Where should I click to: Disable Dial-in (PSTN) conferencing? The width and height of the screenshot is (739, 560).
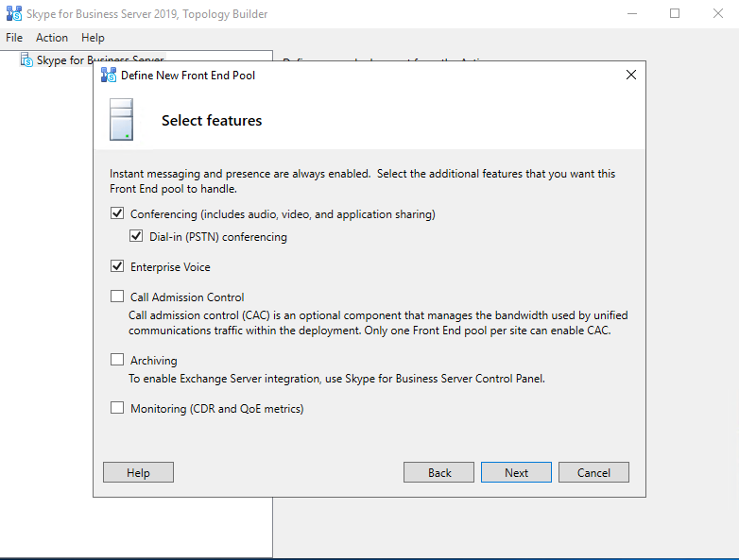coord(136,237)
